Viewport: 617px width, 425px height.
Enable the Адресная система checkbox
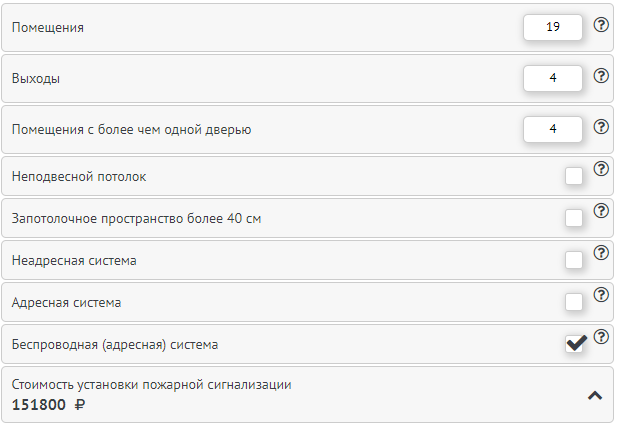tap(574, 302)
